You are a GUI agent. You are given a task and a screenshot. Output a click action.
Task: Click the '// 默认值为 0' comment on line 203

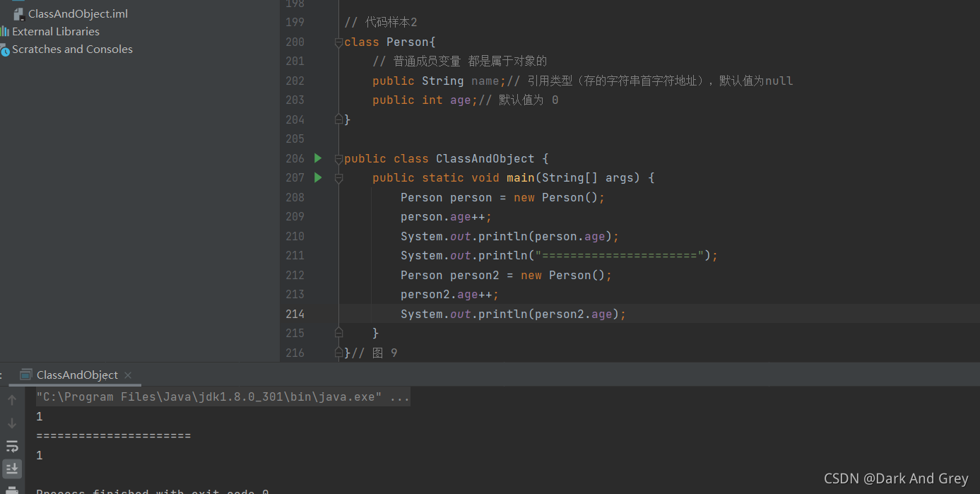pos(519,100)
